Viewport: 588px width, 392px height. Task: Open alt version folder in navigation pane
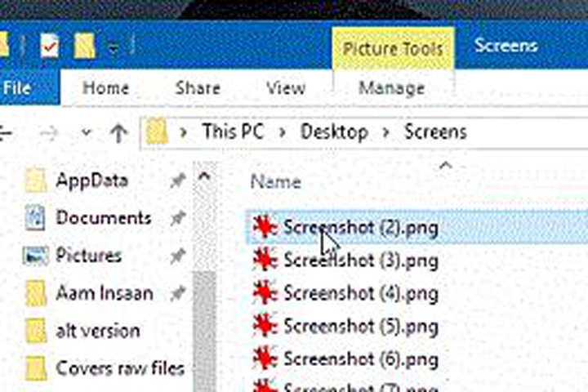point(98,331)
